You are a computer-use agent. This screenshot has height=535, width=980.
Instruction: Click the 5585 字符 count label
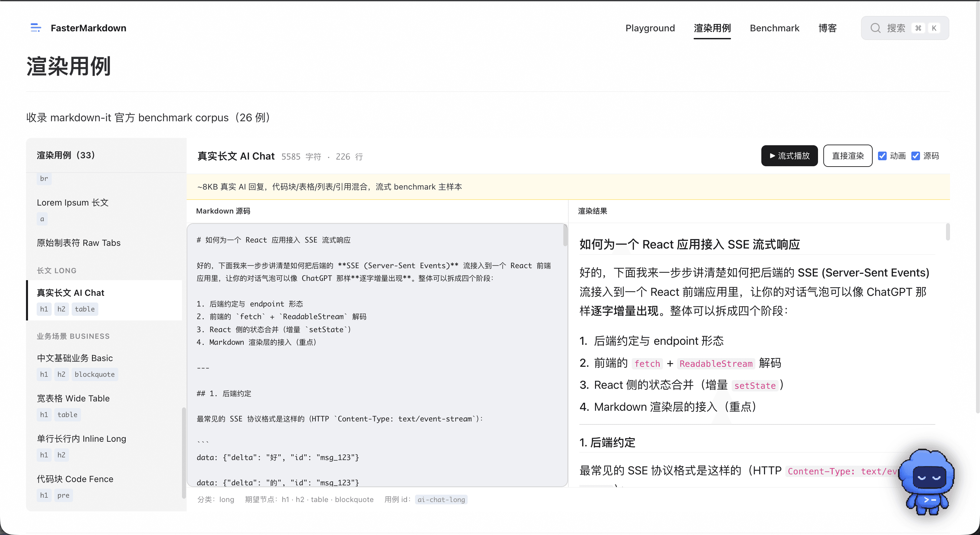301,157
